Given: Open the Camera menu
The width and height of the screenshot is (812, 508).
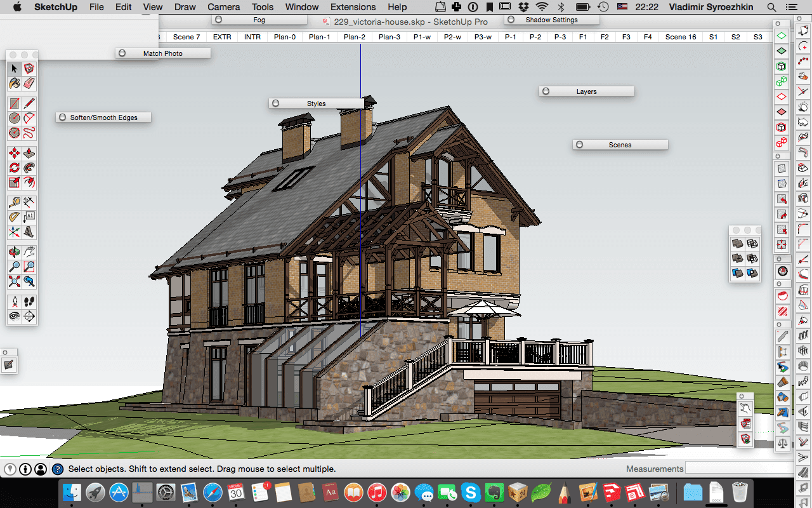Looking at the screenshot, I should [x=223, y=7].
